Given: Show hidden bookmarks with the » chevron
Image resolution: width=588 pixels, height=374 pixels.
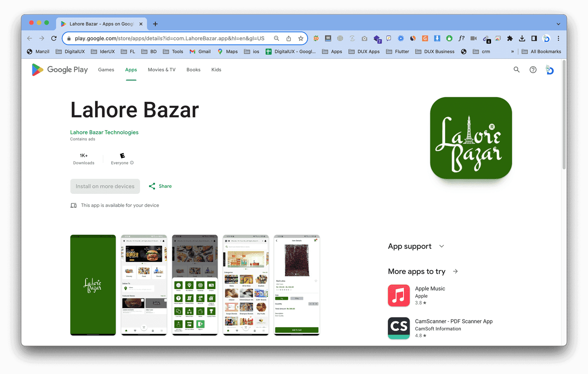Looking at the screenshot, I should 512,51.
